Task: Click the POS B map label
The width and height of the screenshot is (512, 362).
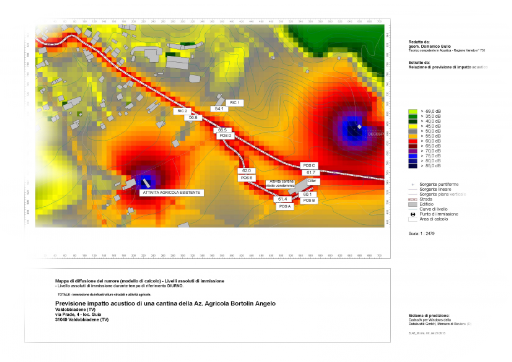Action: 309,201
